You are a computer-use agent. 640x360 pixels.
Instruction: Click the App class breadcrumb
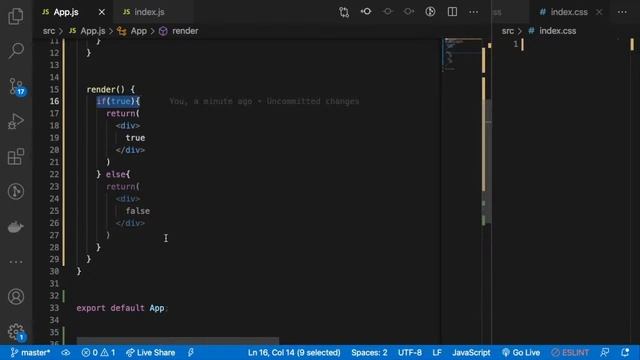(x=138, y=31)
